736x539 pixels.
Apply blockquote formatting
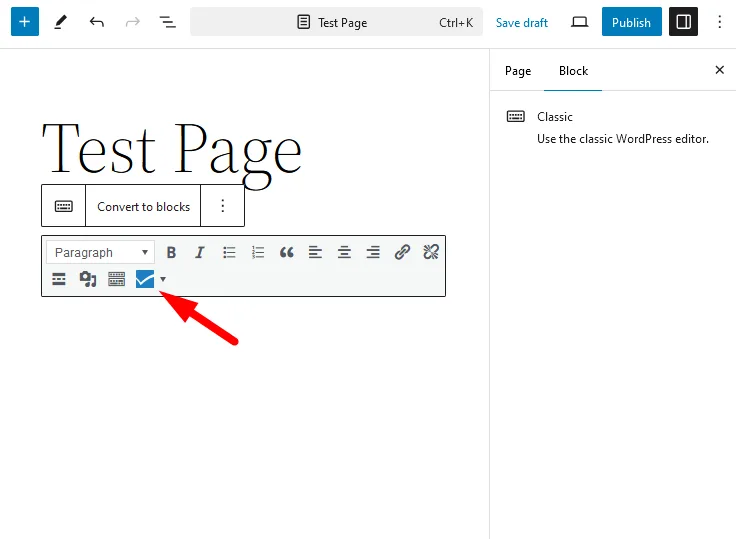click(x=287, y=253)
